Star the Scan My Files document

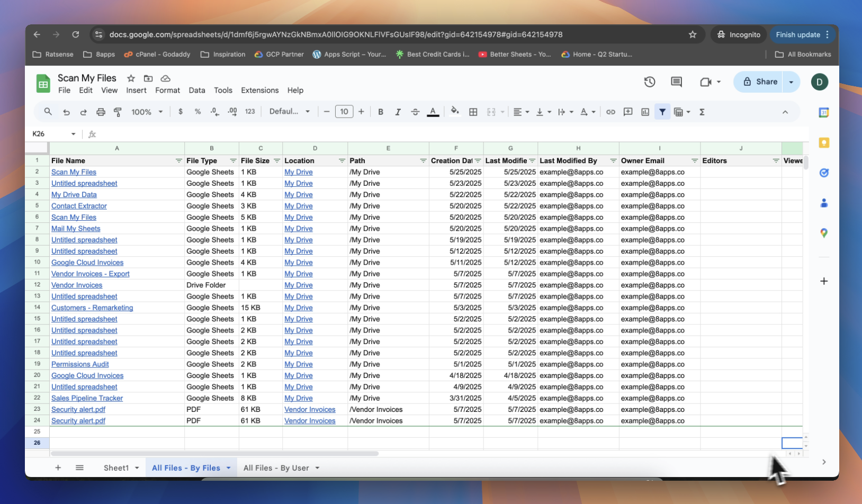[x=131, y=78]
